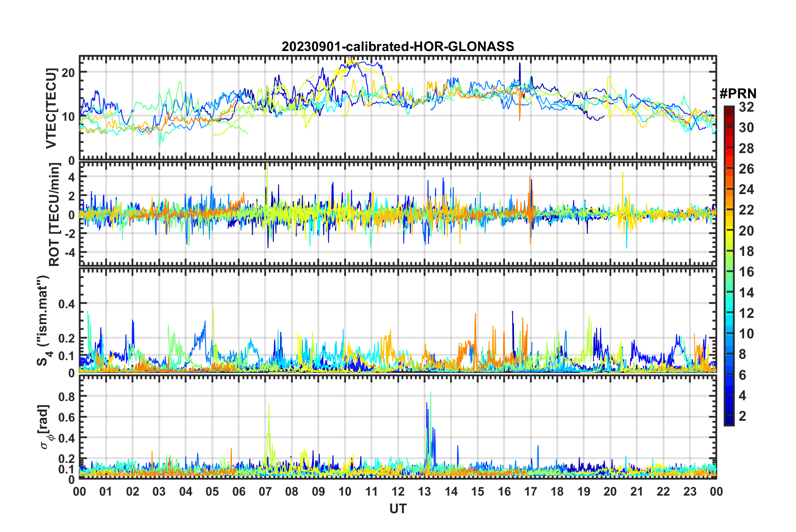Select UT axis hour label 17

(x=531, y=491)
